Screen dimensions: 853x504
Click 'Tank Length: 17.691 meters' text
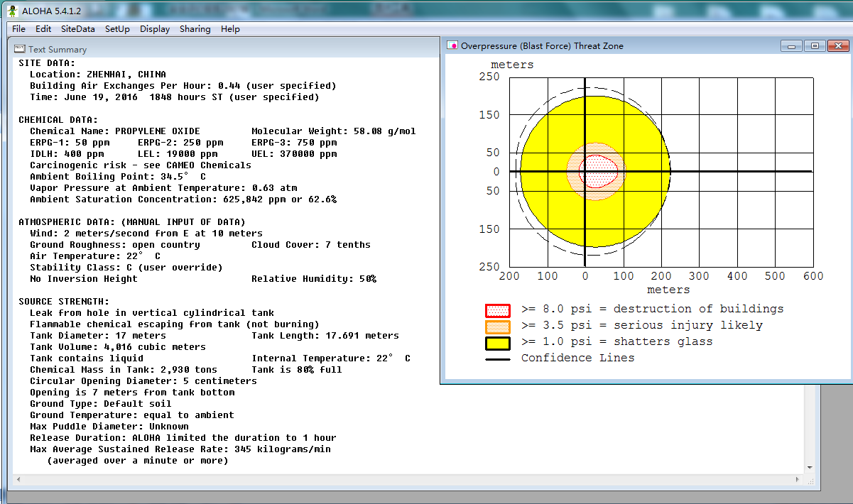[x=325, y=335]
